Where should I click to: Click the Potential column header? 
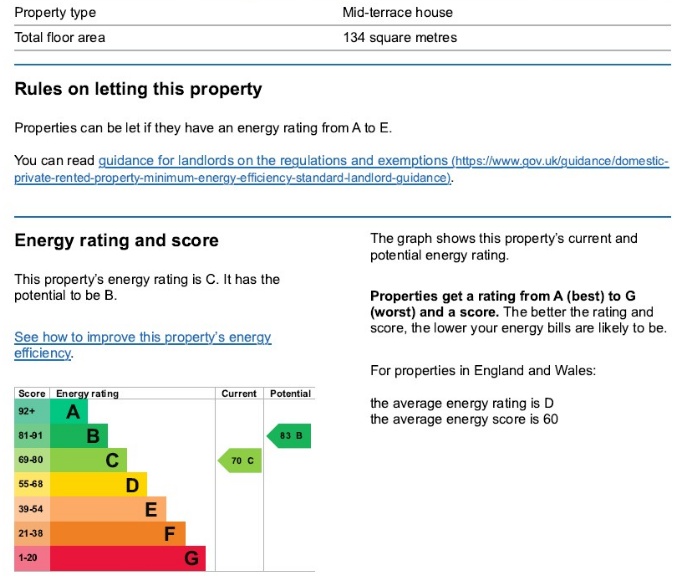pos(290,394)
